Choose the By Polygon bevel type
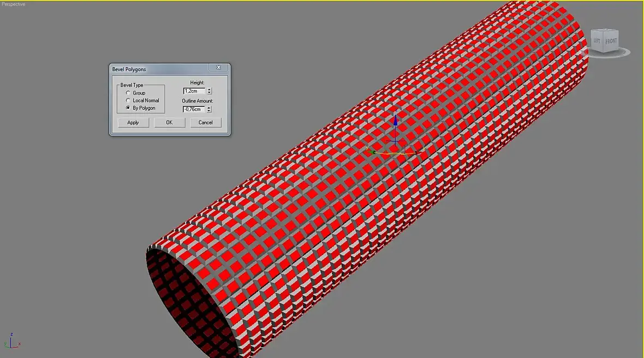This screenshot has width=644, height=358. tap(128, 108)
